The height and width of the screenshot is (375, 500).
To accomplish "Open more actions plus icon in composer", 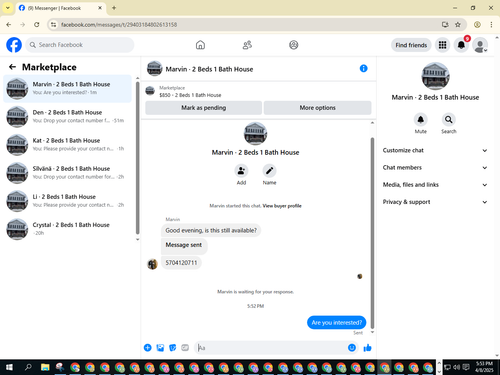I will [x=147, y=348].
